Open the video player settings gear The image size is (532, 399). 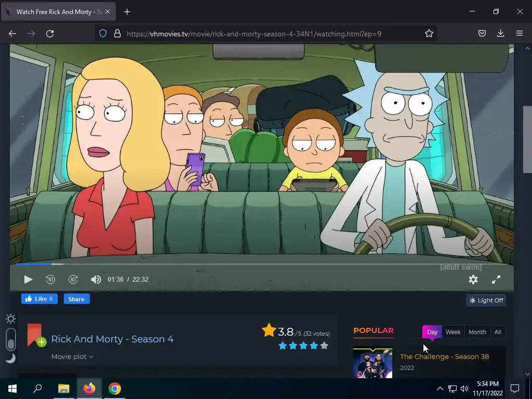coord(473,279)
